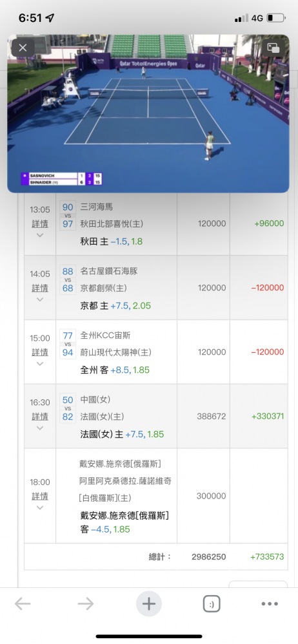This screenshot has width=298, height=644.
Task: Open 詳情 link for the 15:00 match
Action: [39, 352]
